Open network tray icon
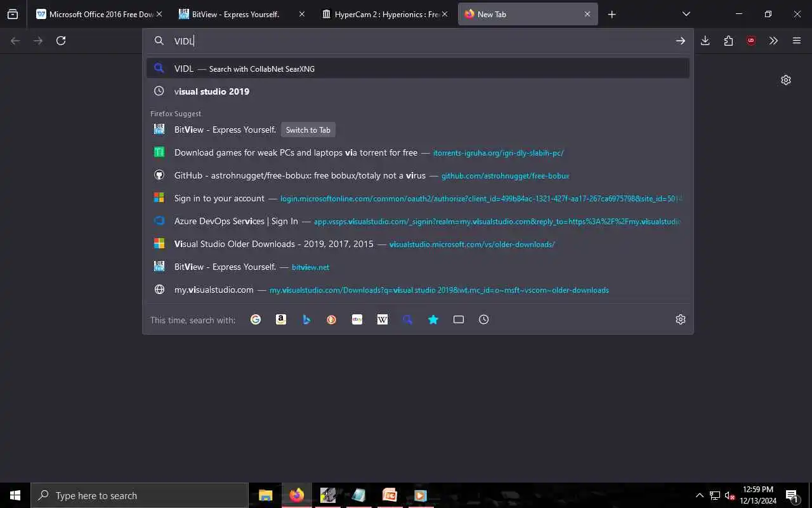812x508 pixels. 715,495
